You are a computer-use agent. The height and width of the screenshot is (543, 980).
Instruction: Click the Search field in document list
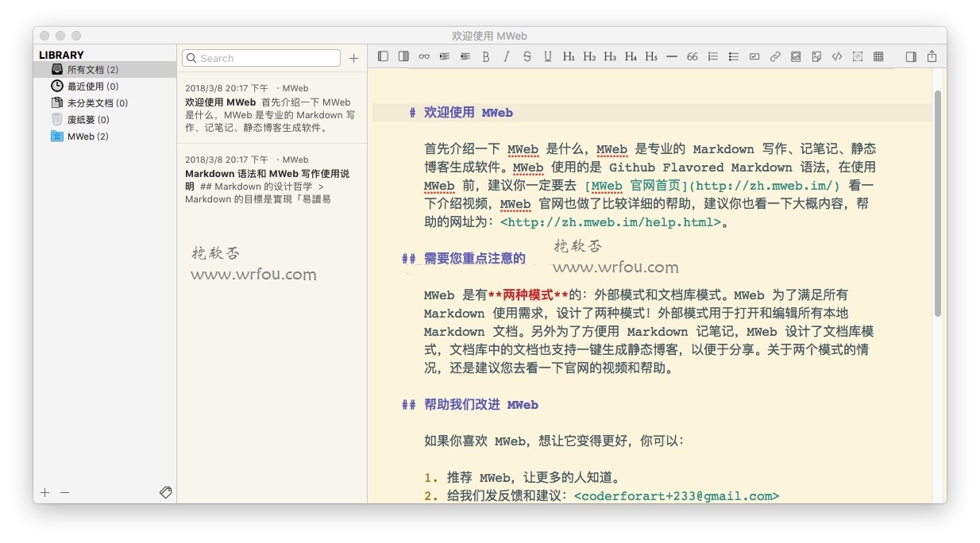coord(261,58)
